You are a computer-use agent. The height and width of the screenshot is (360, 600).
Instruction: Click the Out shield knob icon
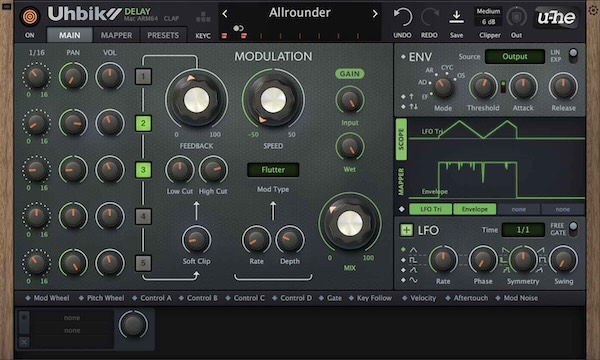coord(516,17)
